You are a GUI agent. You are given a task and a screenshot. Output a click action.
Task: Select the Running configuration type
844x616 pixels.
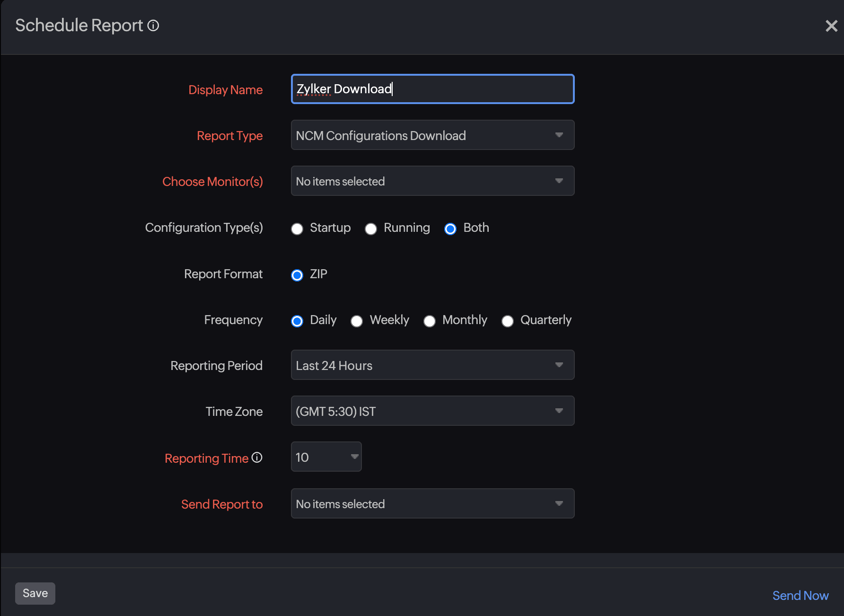point(371,229)
